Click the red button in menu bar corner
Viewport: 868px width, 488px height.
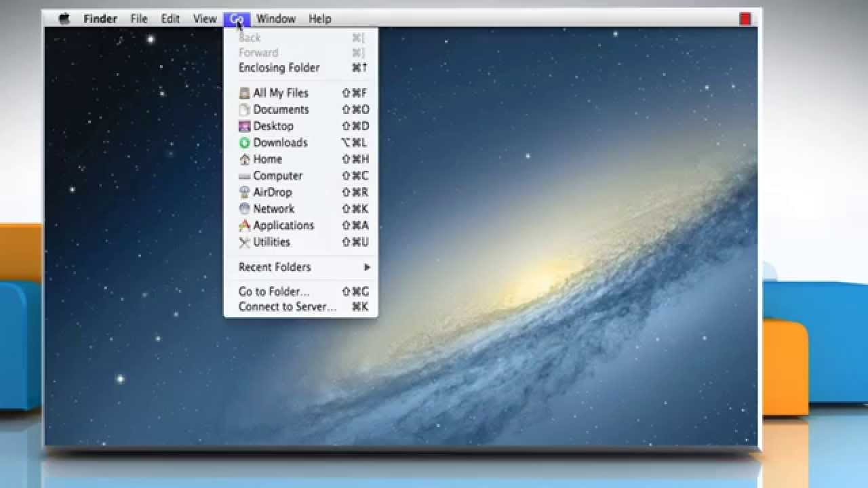click(745, 19)
